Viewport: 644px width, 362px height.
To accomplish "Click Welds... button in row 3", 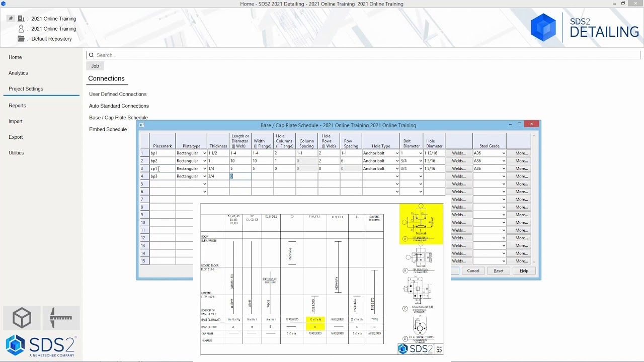I will [459, 168].
